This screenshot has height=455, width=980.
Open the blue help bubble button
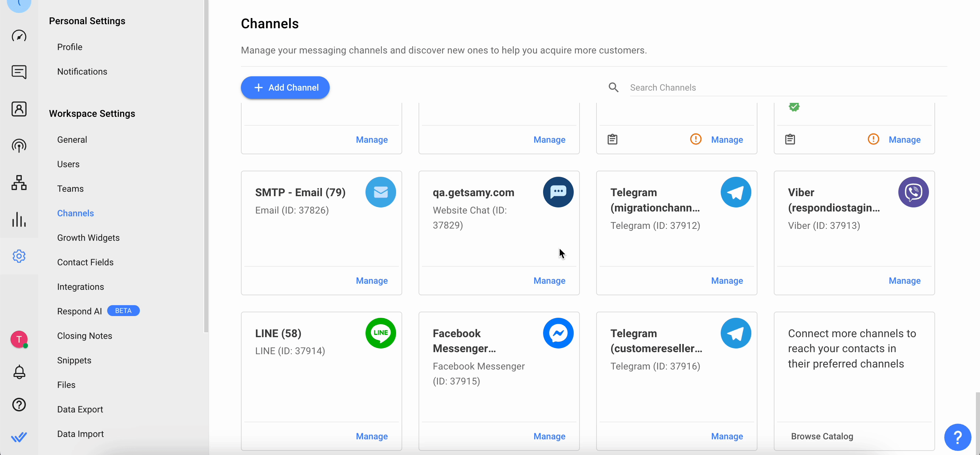coord(957,437)
